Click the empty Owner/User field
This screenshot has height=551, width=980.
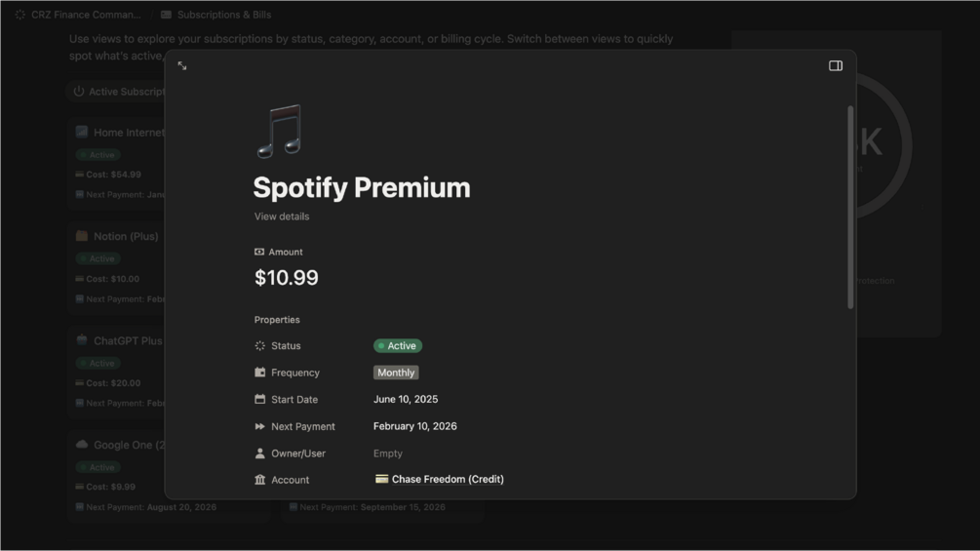[388, 453]
